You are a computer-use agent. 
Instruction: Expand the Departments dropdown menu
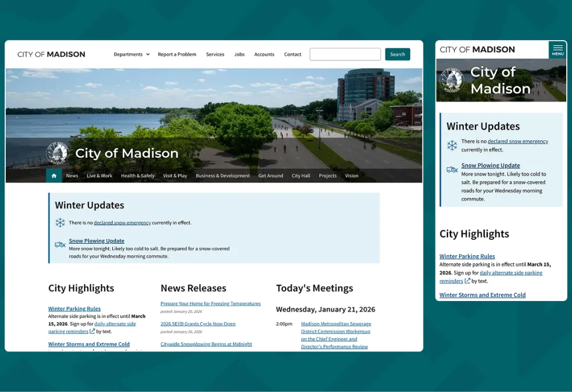click(132, 54)
